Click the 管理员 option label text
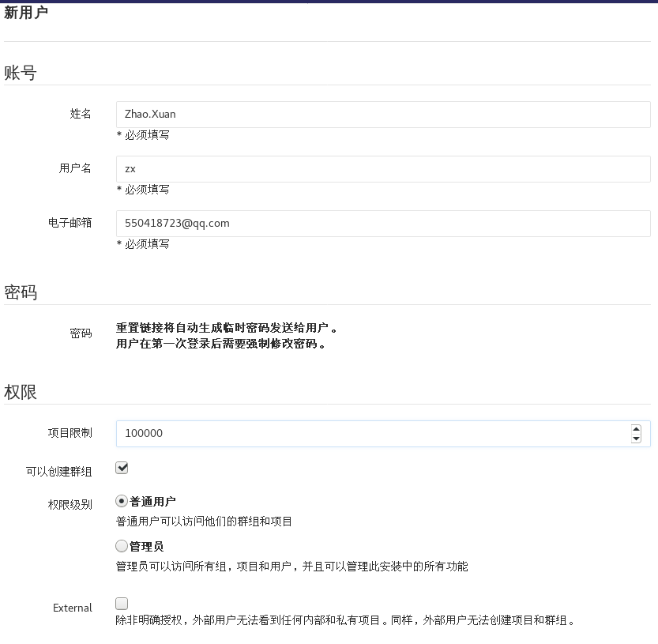The width and height of the screenshot is (658, 644). 146,546
